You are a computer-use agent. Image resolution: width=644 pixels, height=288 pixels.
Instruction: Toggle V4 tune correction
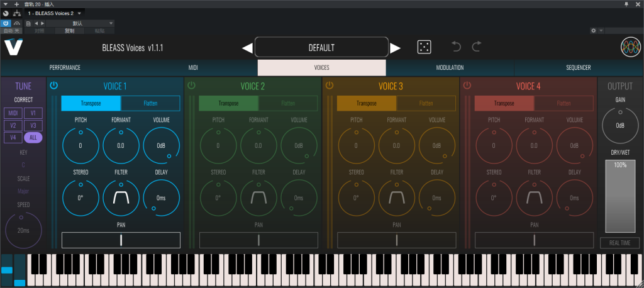point(13,138)
